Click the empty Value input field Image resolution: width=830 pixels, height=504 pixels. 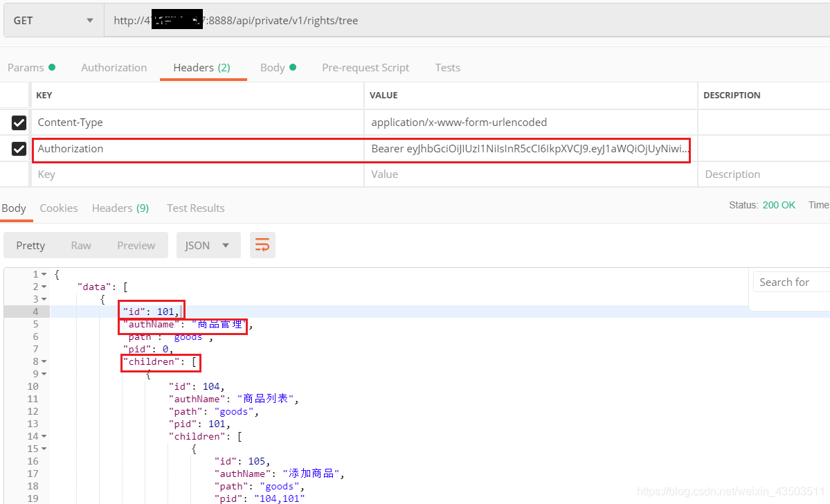pyautogui.click(x=530, y=174)
